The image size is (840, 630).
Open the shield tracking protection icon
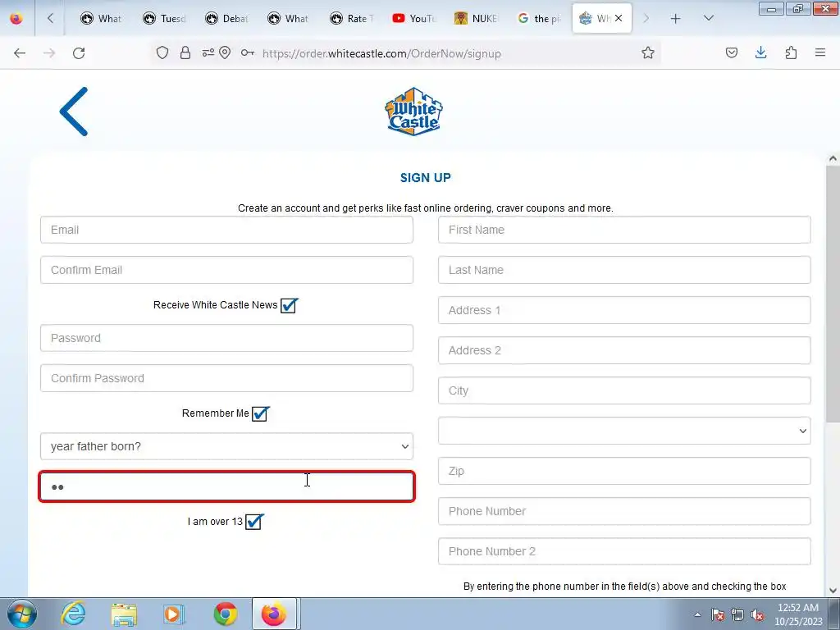tap(162, 53)
